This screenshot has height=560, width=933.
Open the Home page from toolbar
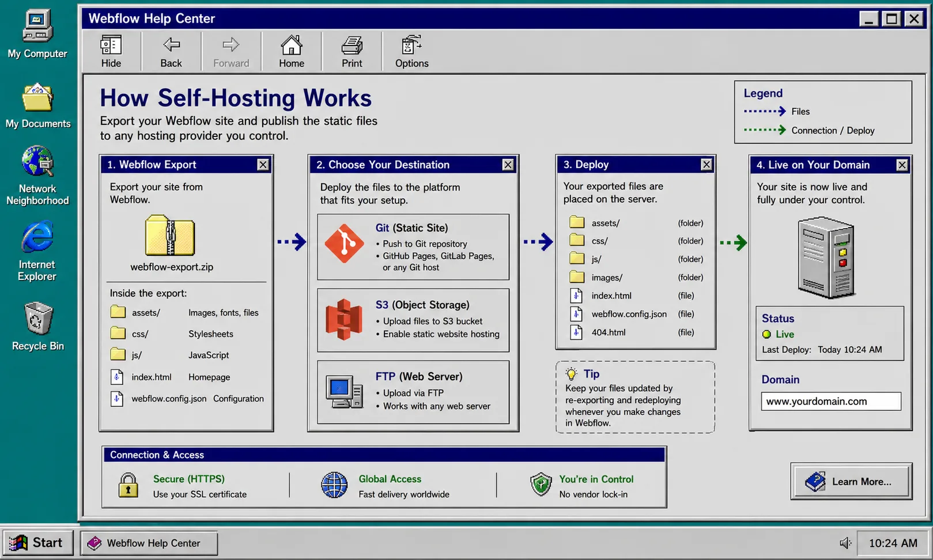[x=292, y=51]
